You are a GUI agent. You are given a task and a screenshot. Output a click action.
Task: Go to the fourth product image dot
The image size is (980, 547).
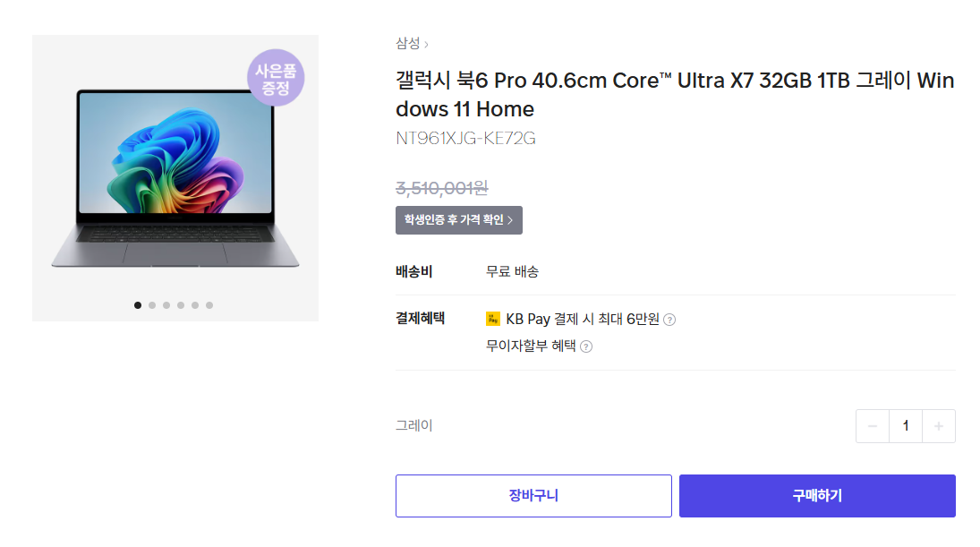tap(181, 305)
